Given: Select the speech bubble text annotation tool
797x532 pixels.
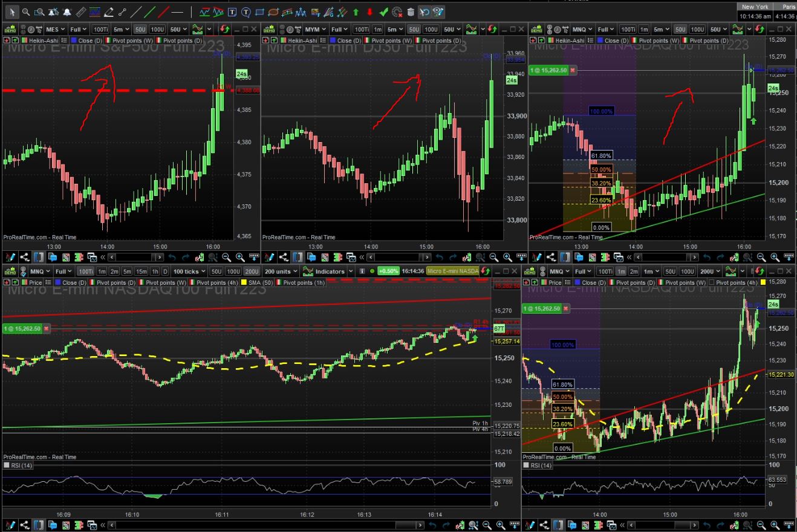Looking at the screenshot, I should [246, 11].
